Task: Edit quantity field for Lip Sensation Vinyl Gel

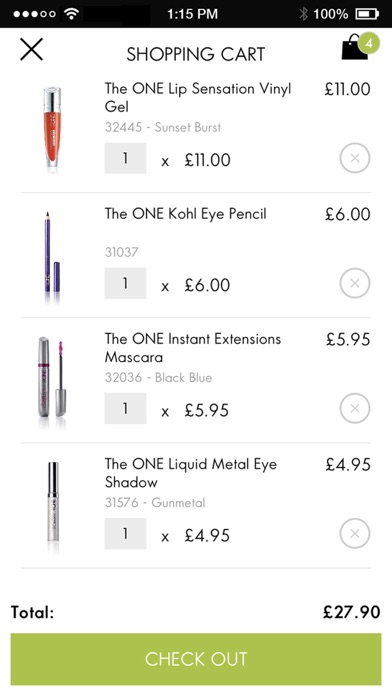Action: coord(125,158)
